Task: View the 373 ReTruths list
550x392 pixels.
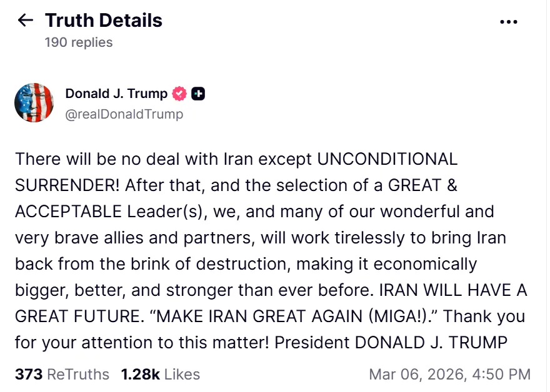Action: 62,375
